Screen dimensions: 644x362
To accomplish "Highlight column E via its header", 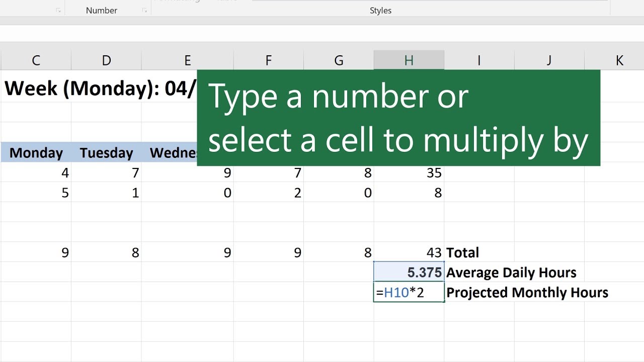I will [x=187, y=60].
